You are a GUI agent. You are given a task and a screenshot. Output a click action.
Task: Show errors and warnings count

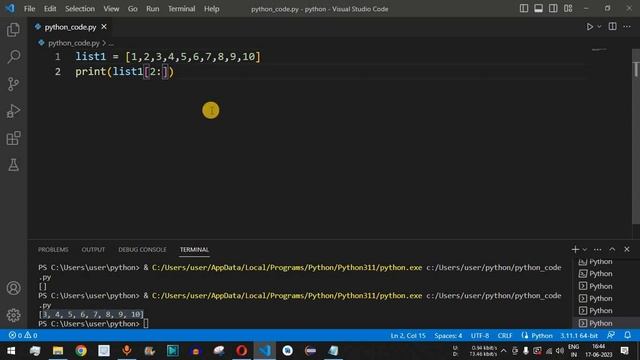tap(23, 336)
